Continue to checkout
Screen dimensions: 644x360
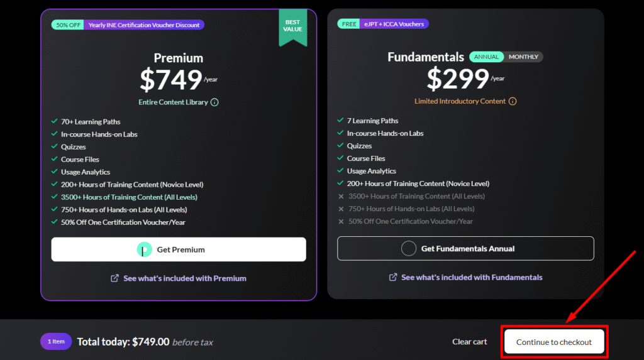[x=554, y=342]
